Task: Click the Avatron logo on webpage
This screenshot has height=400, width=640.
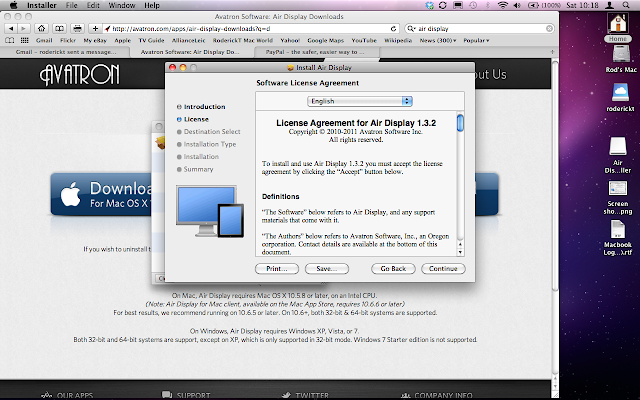Action: point(80,75)
